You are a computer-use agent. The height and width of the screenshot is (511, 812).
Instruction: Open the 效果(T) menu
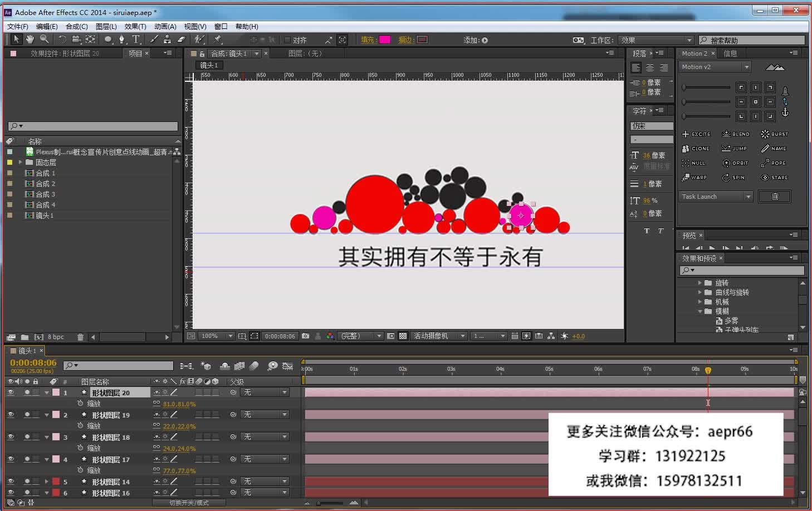point(136,26)
